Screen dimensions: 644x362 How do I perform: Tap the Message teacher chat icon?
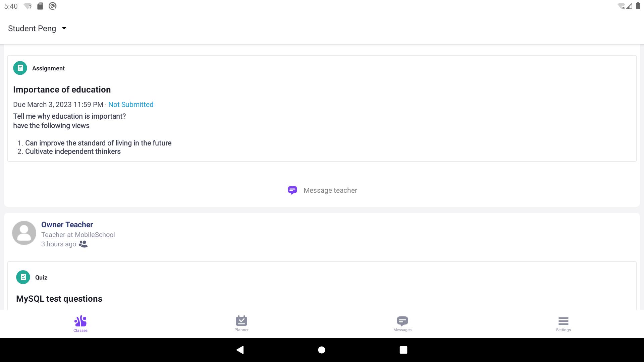coord(292,190)
